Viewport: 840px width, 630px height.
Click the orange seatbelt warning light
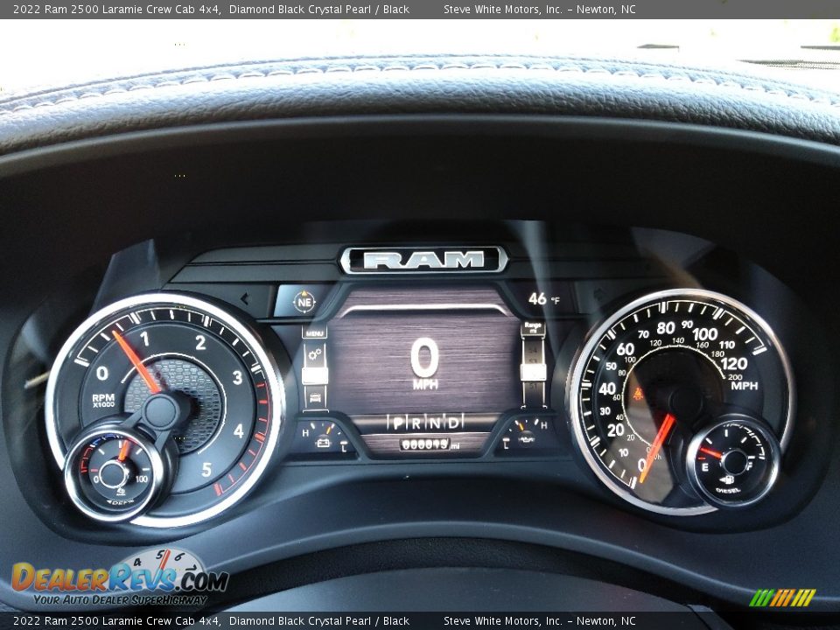(x=638, y=395)
